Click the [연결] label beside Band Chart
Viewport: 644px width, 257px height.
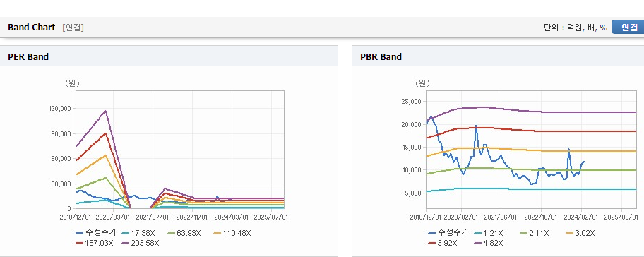(73, 28)
